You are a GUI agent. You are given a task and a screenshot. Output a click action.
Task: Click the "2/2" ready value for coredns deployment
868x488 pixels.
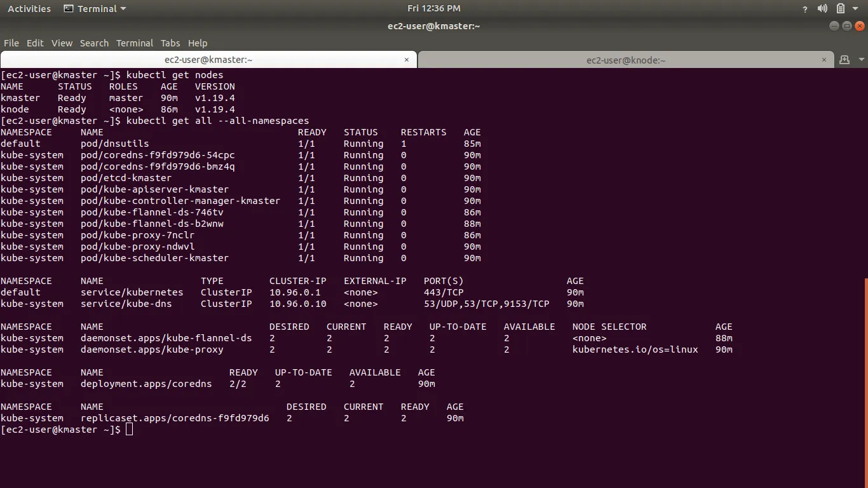pos(238,384)
